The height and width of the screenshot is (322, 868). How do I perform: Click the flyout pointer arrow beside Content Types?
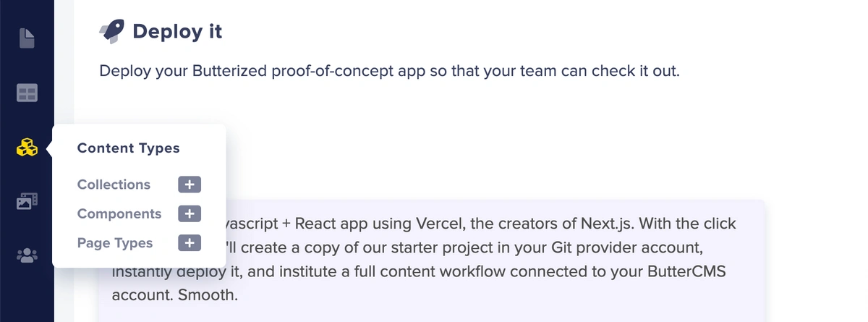click(49, 149)
